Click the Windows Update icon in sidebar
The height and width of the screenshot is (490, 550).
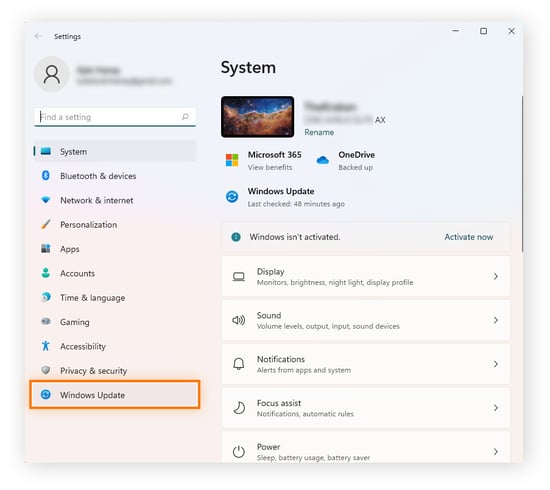click(x=46, y=395)
